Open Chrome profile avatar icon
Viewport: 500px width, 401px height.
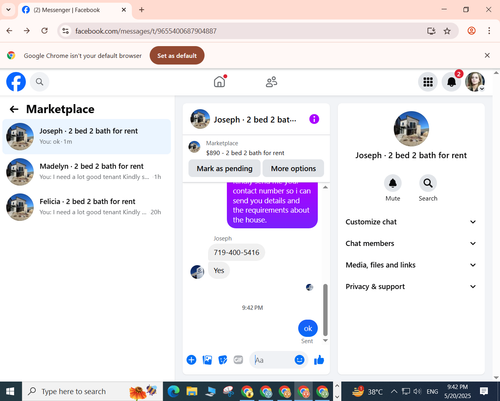click(471, 31)
